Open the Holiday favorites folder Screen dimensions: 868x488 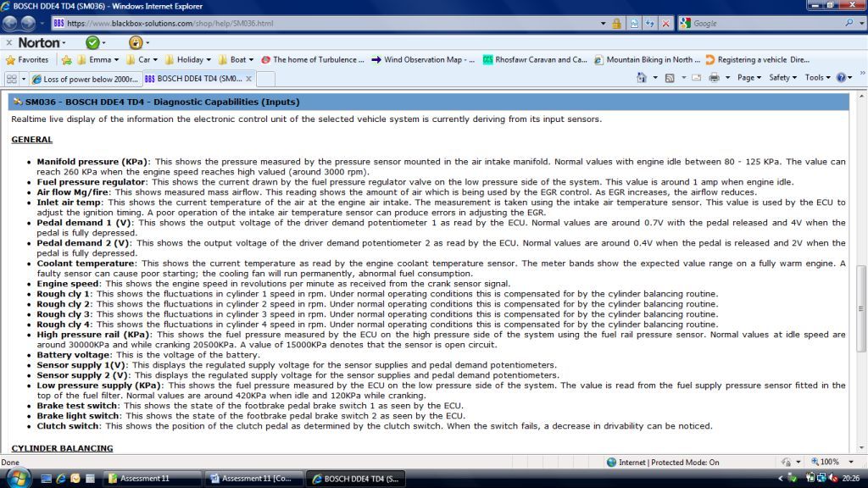187,60
